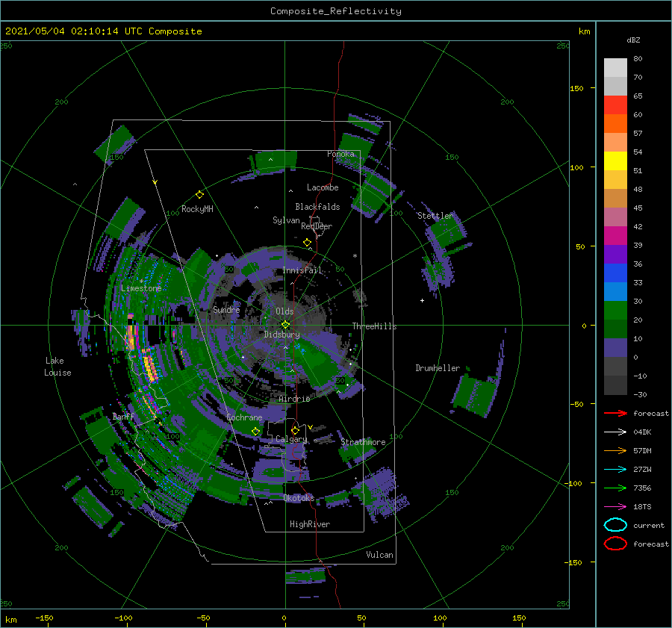This screenshot has height=628, width=672.
Task: Click the yellow 54 dBZ color swatch
Action: pos(615,161)
